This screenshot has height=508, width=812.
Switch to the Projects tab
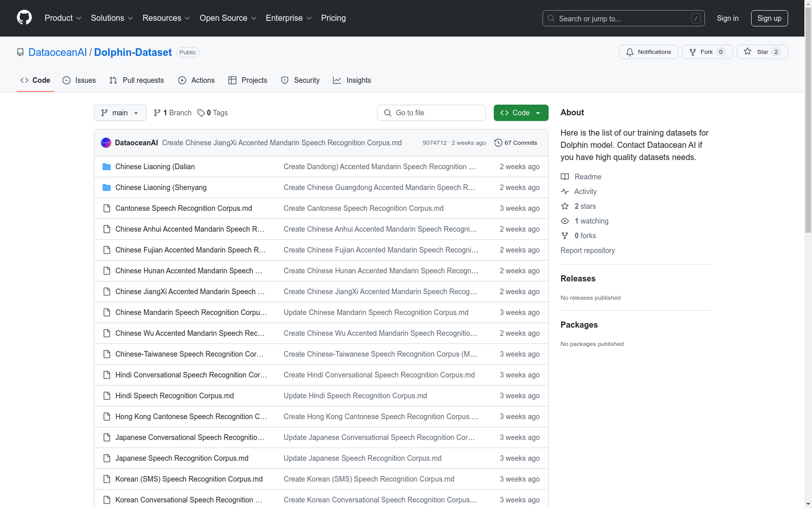click(248, 80)
